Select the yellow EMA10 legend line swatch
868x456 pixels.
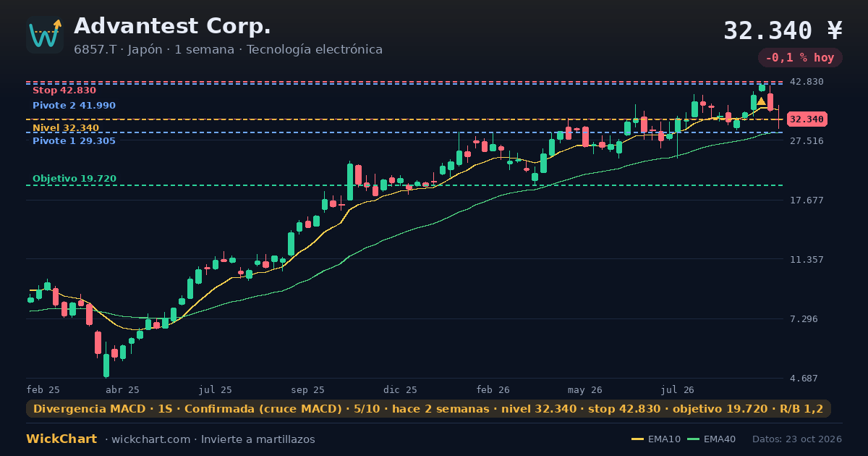637,439
